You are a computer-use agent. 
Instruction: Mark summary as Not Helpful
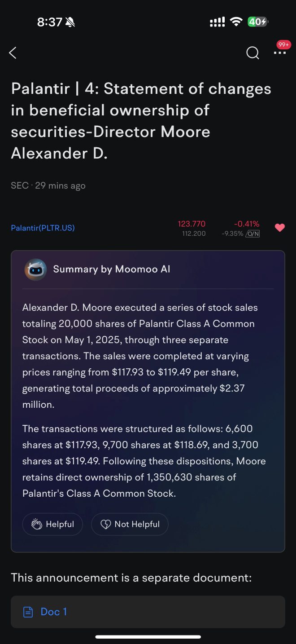pyautogui.click(x=130, y=524)
